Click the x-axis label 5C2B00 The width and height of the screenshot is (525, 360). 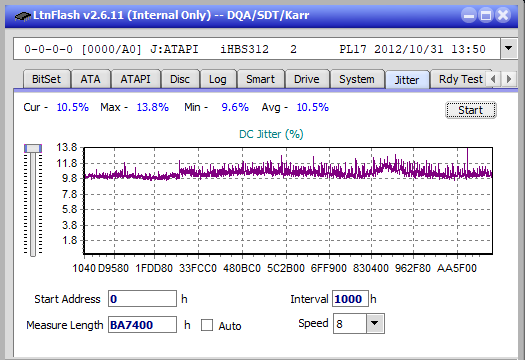pos(286,268)
